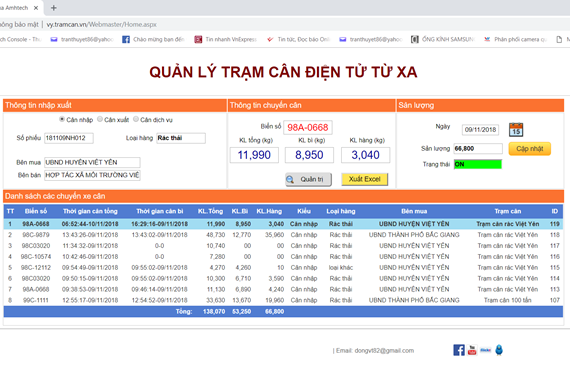Click the 'Loại hàng' input field
This screenshot has height=379, width=570.
181,138
